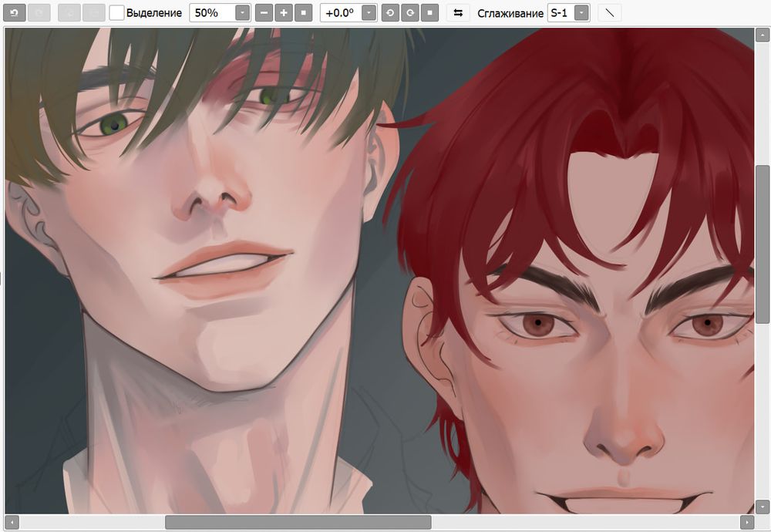Click the +0.0° rotation angle field
Viewport: 771px width, 532px height.
341,13
